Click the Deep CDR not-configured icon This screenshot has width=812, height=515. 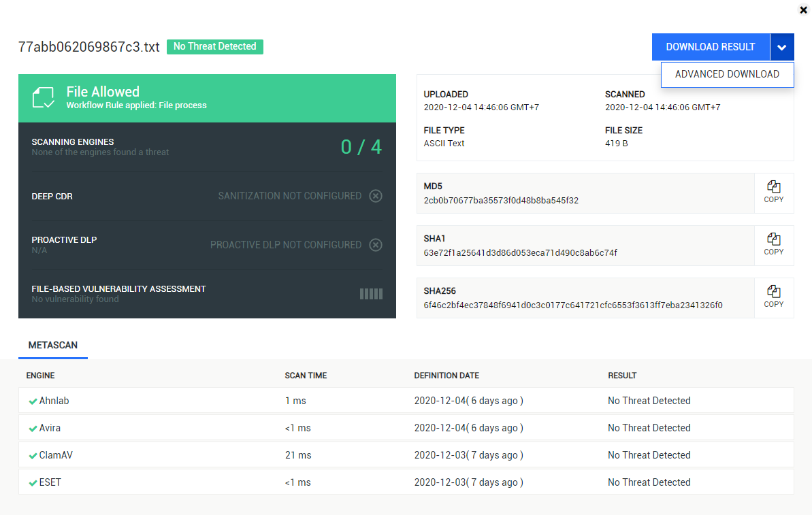click(376, 196)
